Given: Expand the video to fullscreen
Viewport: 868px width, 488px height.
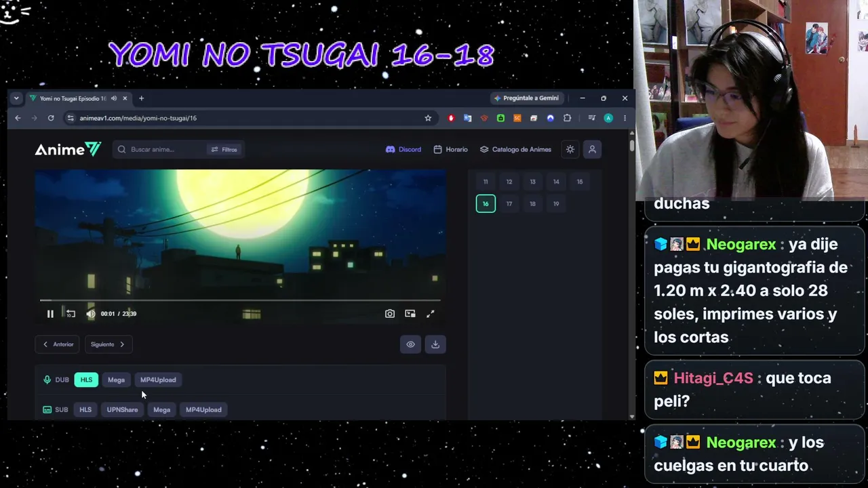Looking at the screenshot, I should pos(430,314).
